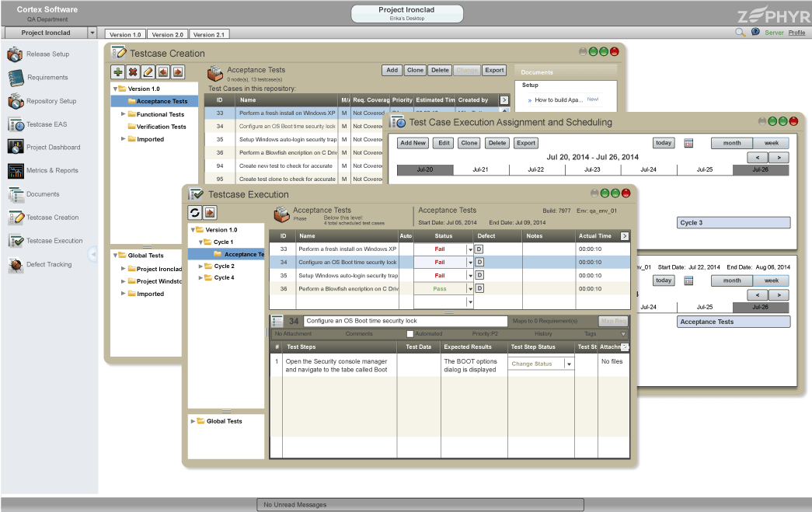The width and height of the screenshot is (812, 512).
Task: Click Edit button in scheduling window
Action: click(x=444, y=144)
